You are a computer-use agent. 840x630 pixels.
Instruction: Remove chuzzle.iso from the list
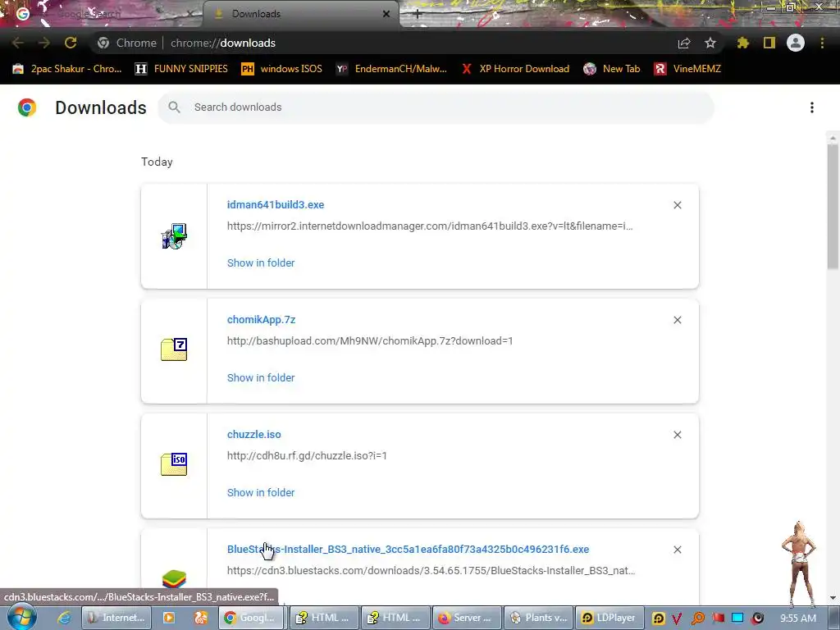tap(677, 435)
